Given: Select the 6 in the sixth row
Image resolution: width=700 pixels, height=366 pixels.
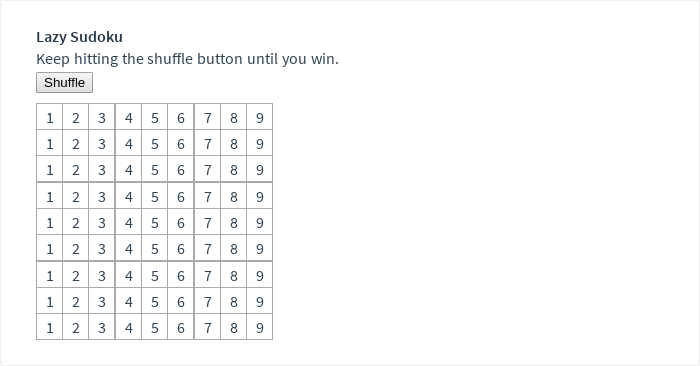Looking at the screenshot, I should [181, 248].
